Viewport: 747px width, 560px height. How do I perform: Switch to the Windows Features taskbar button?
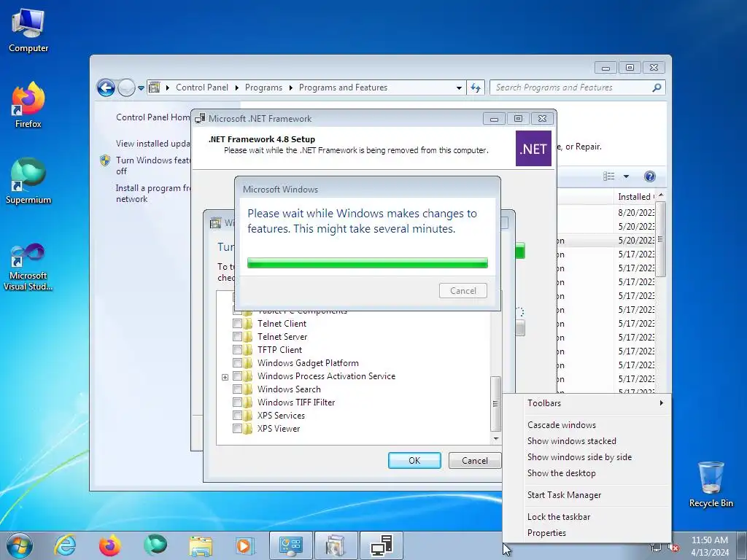[x=336, y=545]
